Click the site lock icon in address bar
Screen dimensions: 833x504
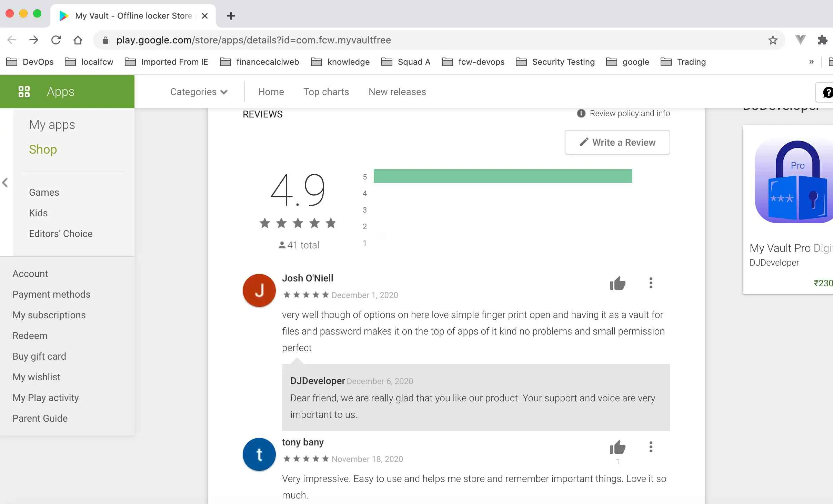tap(106, 40)
